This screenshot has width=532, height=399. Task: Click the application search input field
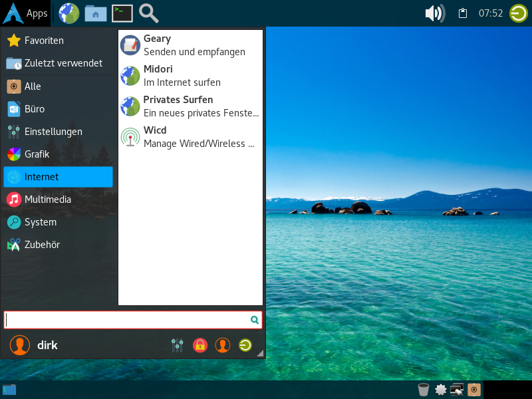tap(126, 320)
